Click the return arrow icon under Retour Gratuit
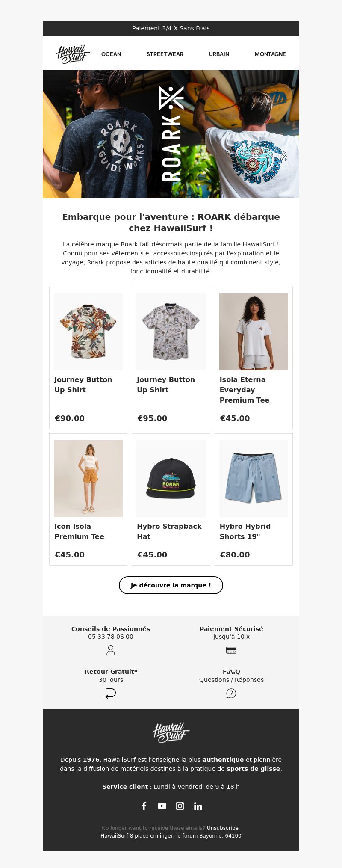 pos(111,693)
